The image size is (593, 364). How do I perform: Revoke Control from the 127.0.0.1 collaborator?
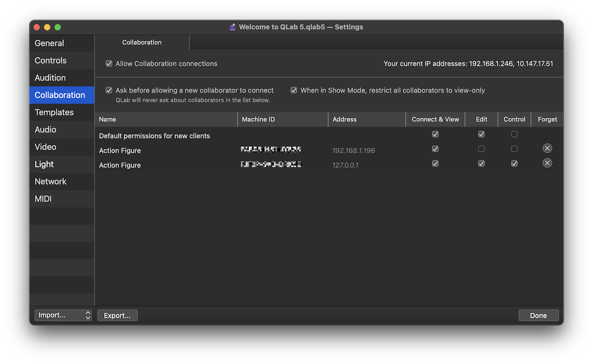tap(514, 163)
